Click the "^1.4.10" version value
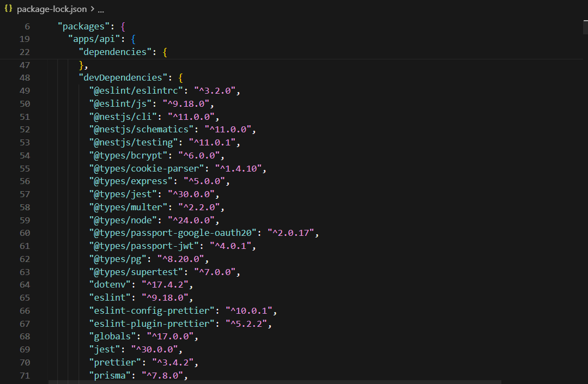 coord(238,168)
